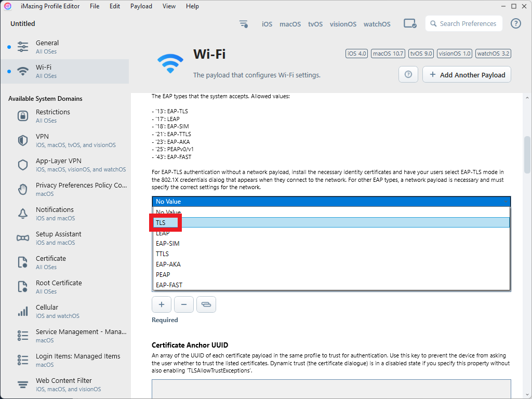Select EAP-FAST from the dropdown list
532x399 pixels.
click(x=331, y=285)
